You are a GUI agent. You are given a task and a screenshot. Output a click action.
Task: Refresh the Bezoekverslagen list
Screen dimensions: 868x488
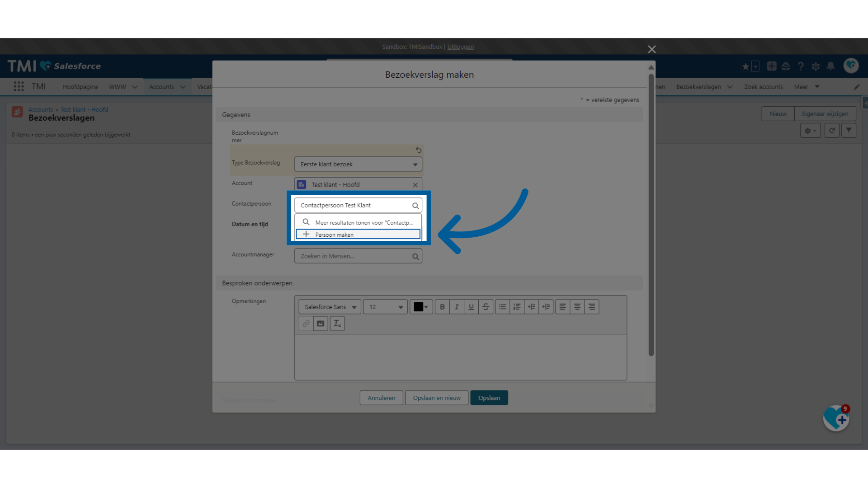(832, 131)
